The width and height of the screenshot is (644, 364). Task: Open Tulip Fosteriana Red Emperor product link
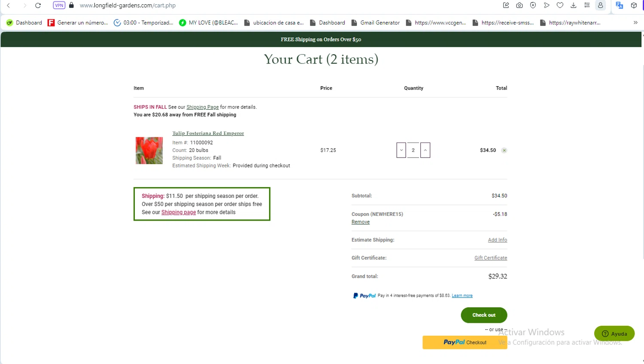[x=208, y=133]
